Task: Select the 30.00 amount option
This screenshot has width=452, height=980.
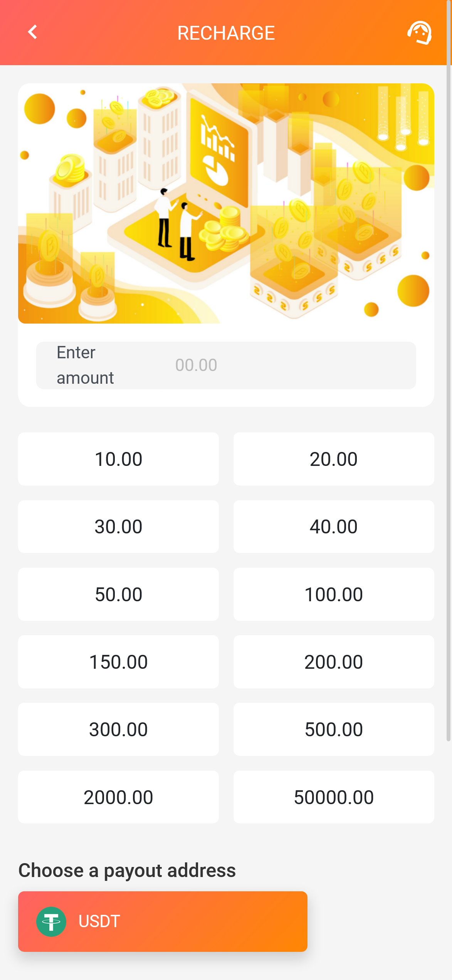Action: [118, 526]
